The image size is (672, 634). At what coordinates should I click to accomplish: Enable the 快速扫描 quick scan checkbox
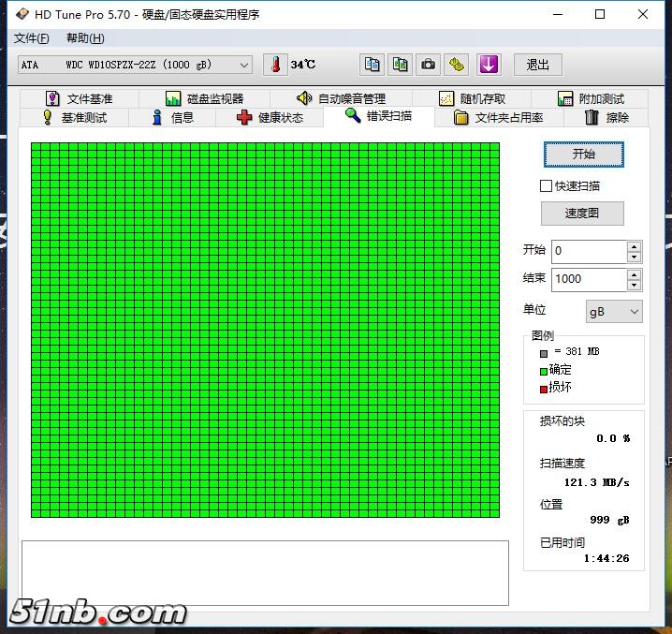547,186
